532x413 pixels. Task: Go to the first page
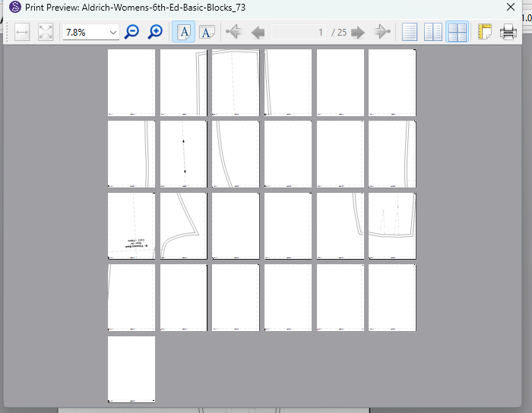pos(233,32)
